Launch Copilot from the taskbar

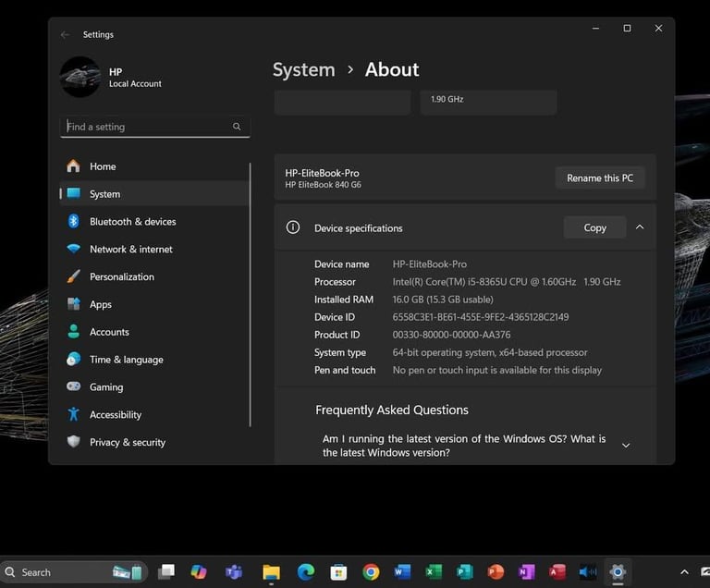(x=199, y=571)
